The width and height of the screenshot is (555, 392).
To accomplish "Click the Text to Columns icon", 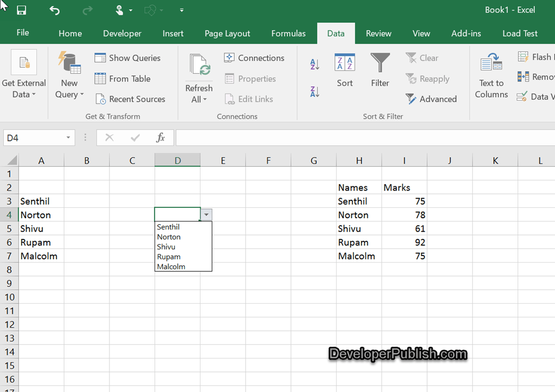I will pyautogui.click(x=491, y=62).
